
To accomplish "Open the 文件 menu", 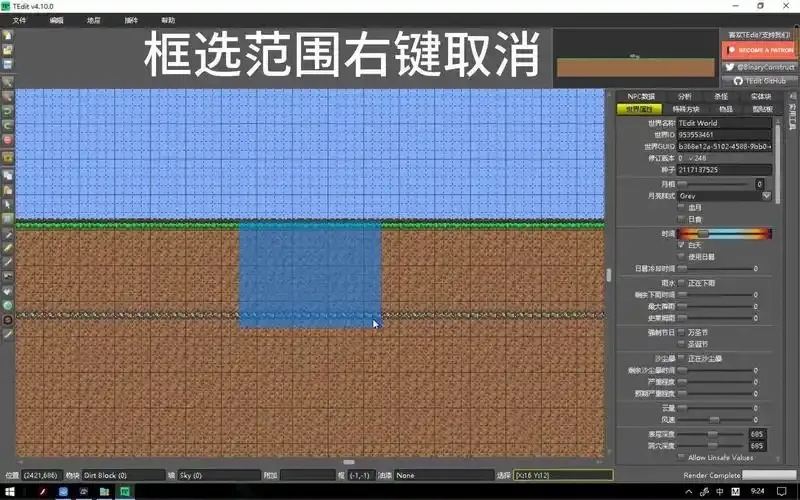I will (x=19, y=20).
